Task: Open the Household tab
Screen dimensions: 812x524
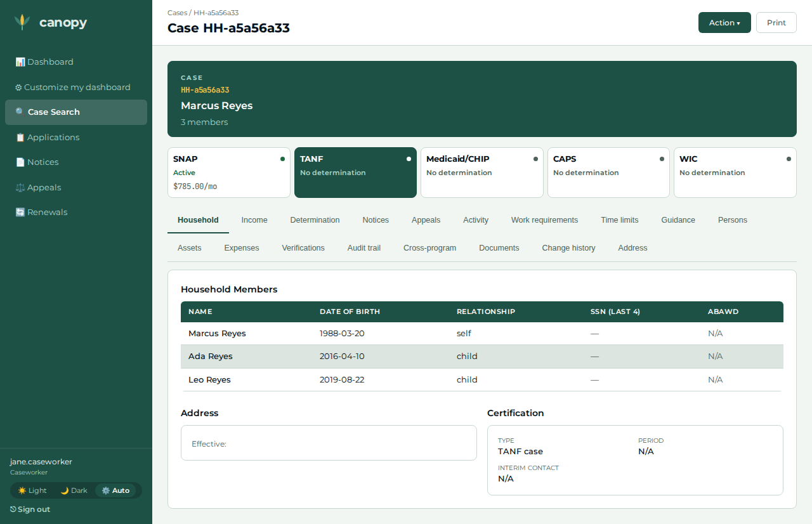Action: click(x=198, y=220)
